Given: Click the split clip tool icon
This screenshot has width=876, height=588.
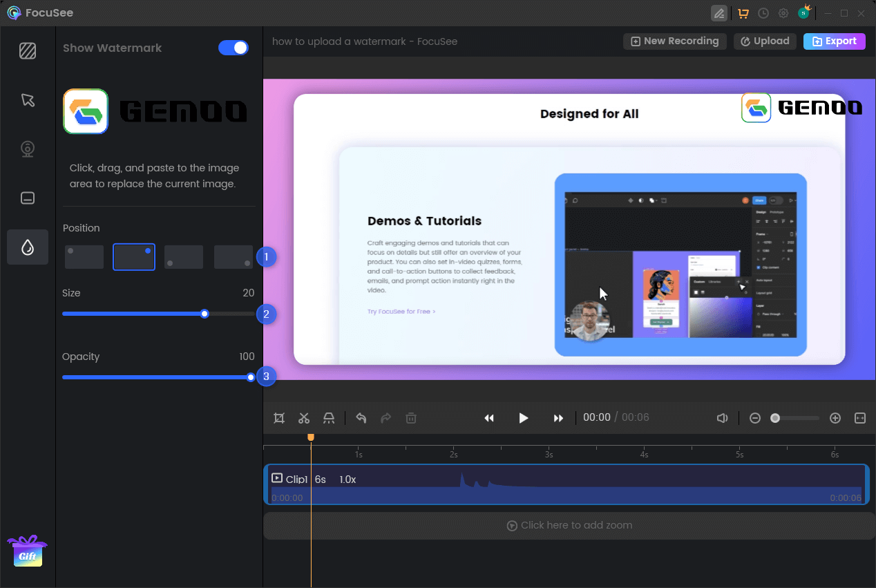Looking at the screenshot, I should click(329, 418).
